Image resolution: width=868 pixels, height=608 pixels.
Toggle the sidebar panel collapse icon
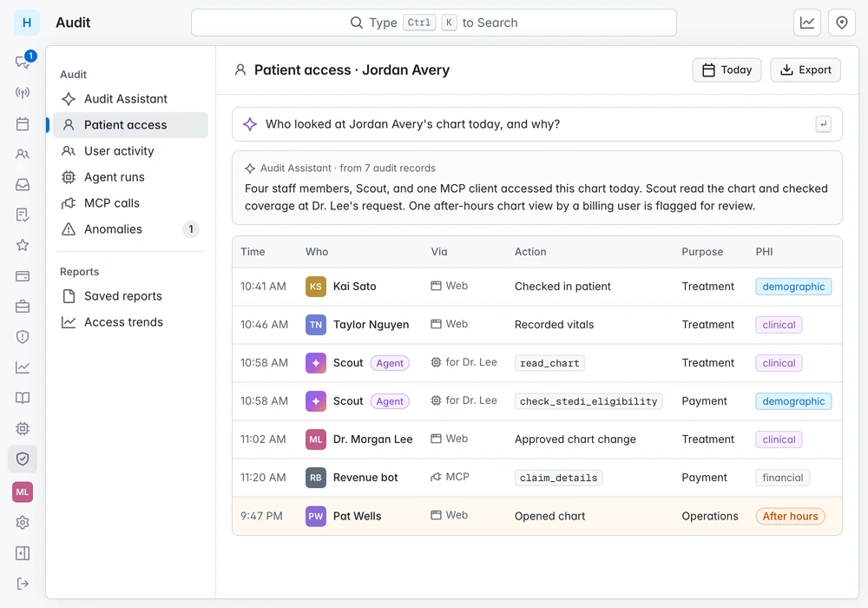[23, 553]
